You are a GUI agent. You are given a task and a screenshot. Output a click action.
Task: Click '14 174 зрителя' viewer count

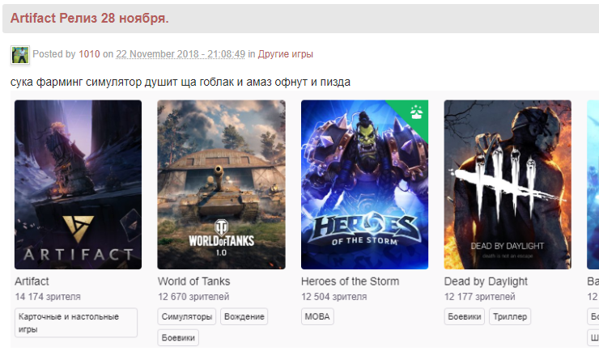point(48,297)
